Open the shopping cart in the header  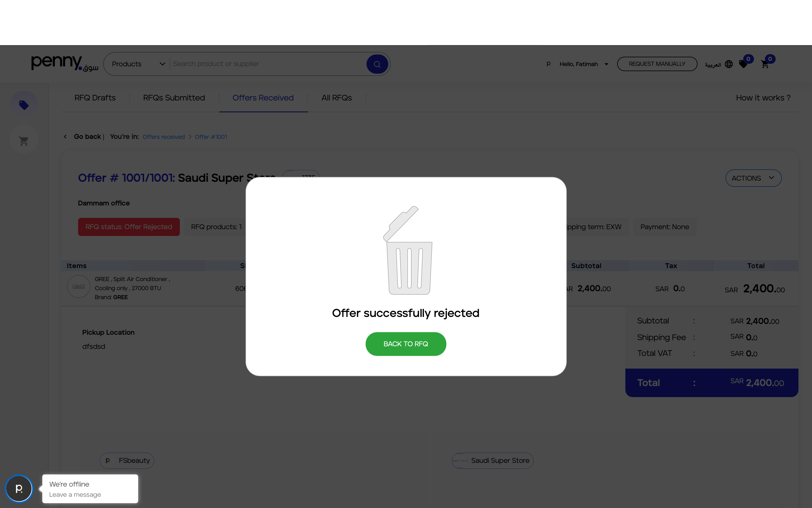pyautogui.click(x=765, y=64)
